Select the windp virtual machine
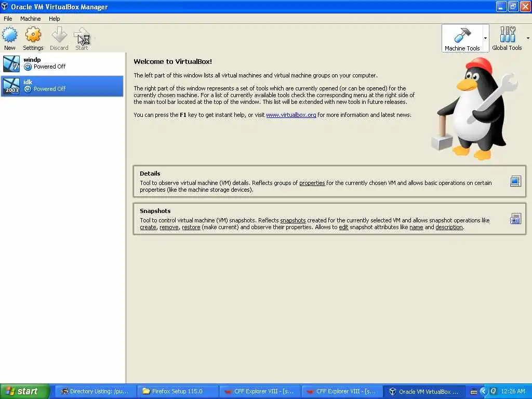This screenshot has height=399, width=532. pos(62,63)
